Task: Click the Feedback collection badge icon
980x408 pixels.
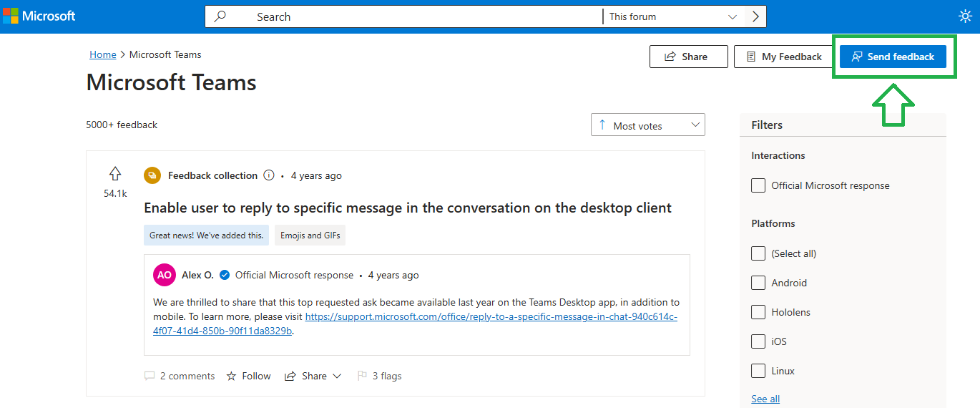Action: pyautogui.click(x=152, y=175)
